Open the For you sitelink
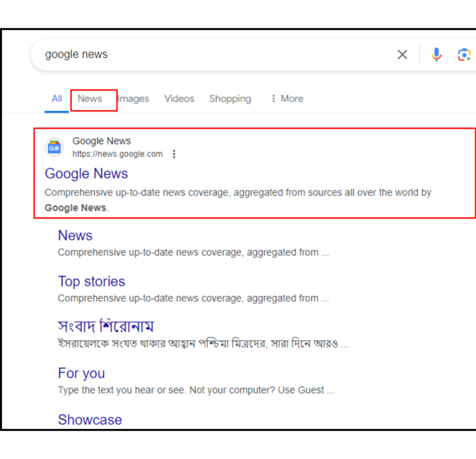476x459 pixels. point(81,374)
